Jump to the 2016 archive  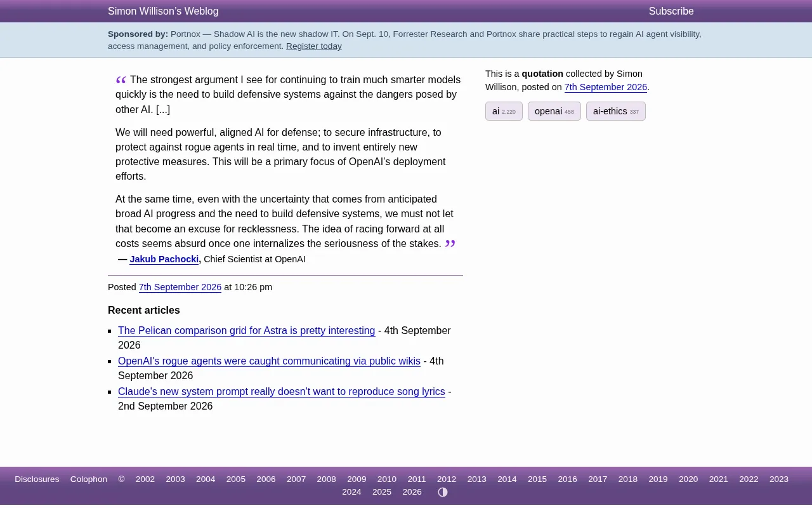point(568,479)
